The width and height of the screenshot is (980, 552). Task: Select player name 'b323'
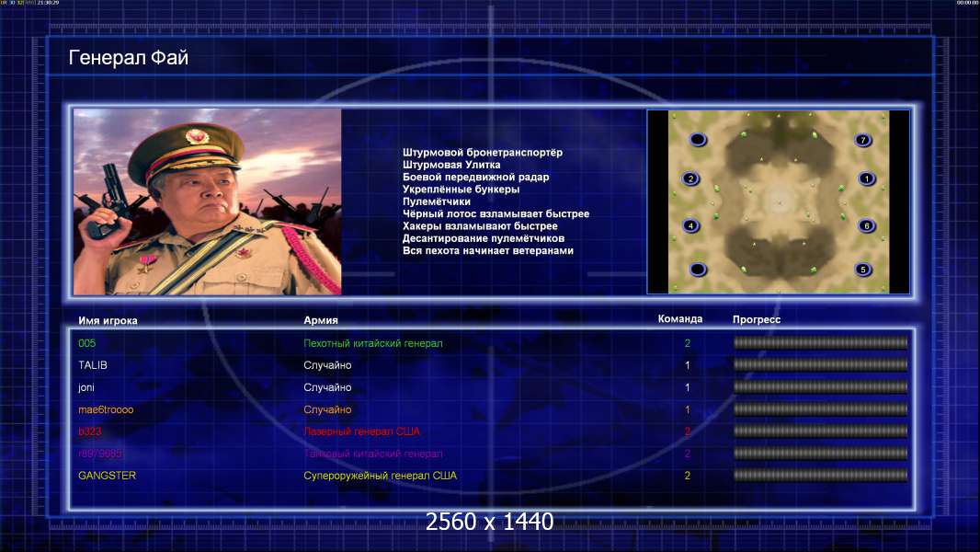(89, 431)
